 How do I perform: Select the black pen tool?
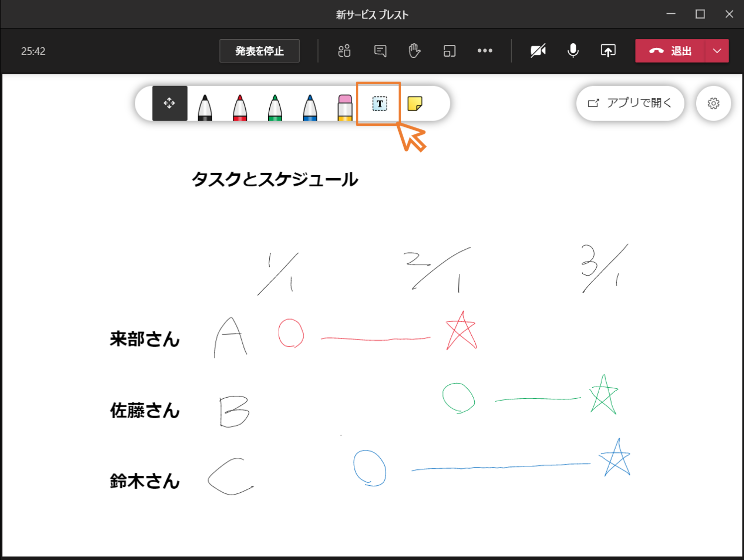205,107
